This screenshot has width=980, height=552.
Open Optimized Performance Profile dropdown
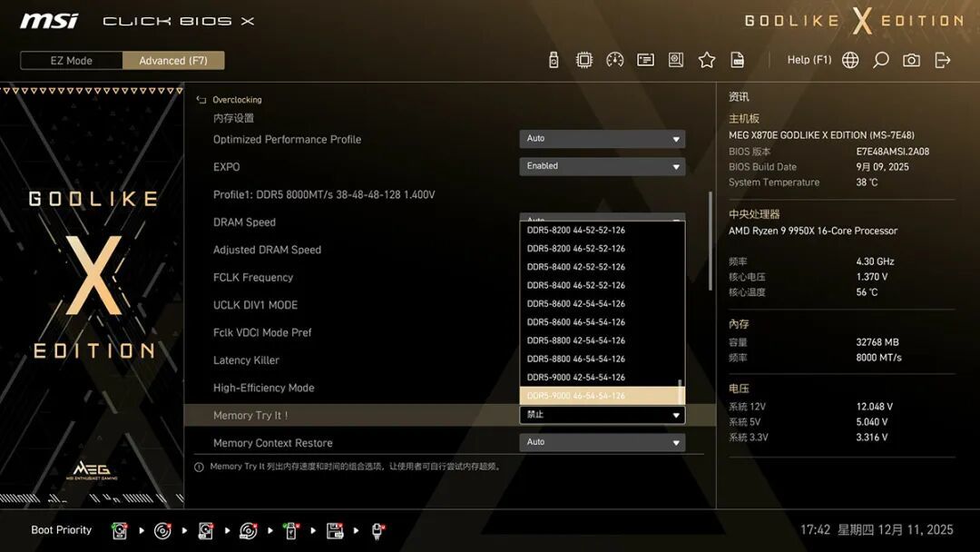[x=602, y=139]
